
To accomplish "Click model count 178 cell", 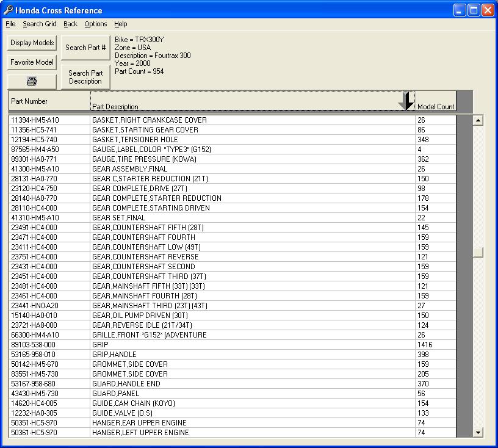I will [435, 198].
